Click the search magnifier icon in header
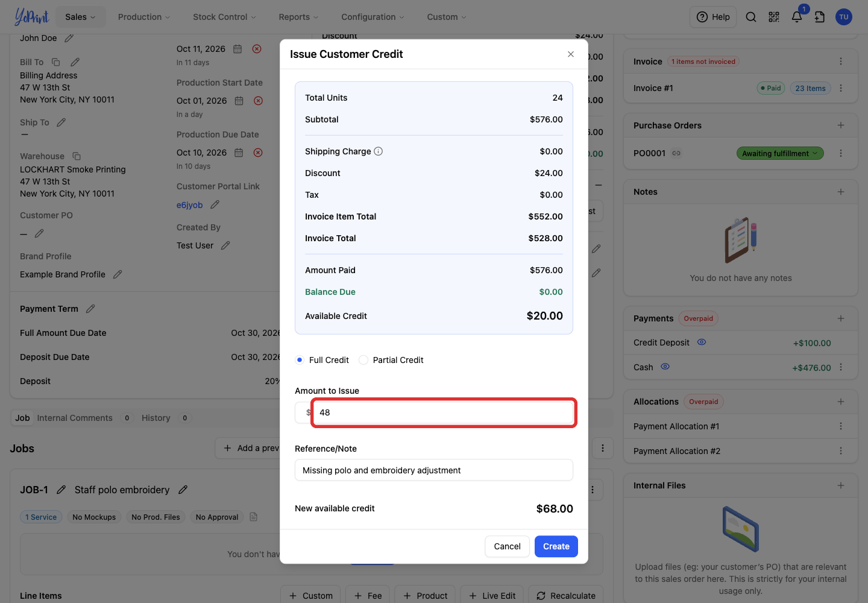The width and height of the screenshot is (868, 603). pyautogui.click(x=751, y=17)
